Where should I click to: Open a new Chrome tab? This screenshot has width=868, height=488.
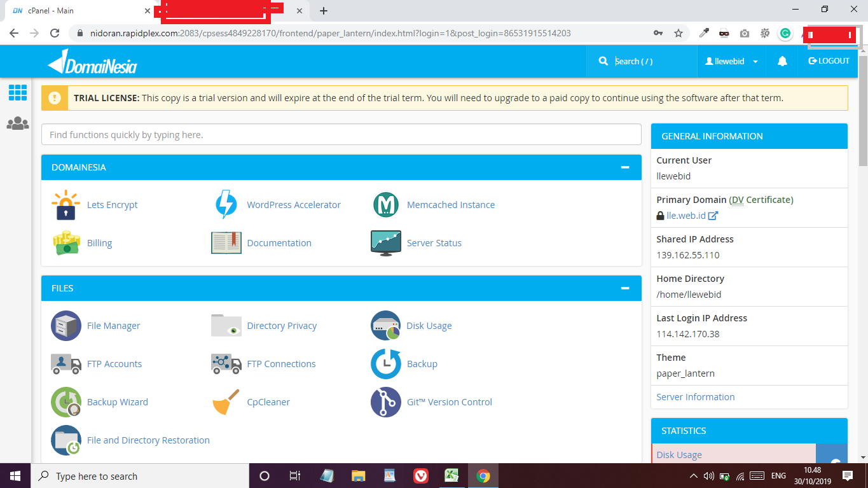click(x=324, y=11)
